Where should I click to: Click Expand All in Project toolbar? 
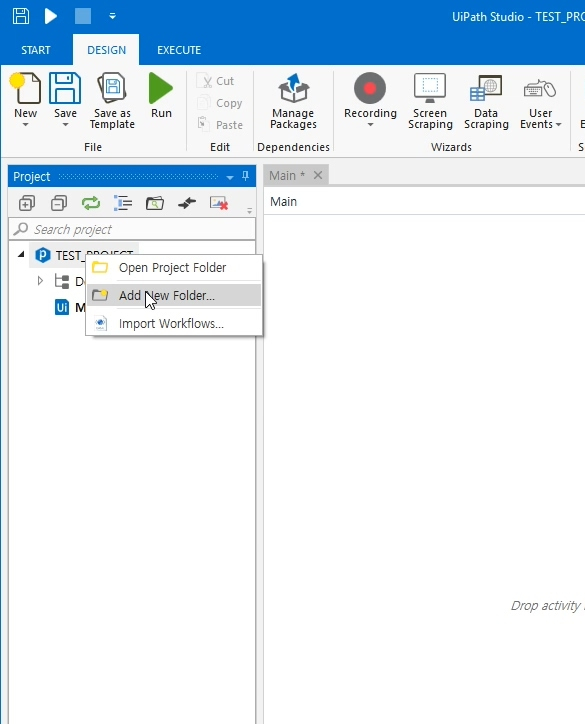tap(27, 203)
